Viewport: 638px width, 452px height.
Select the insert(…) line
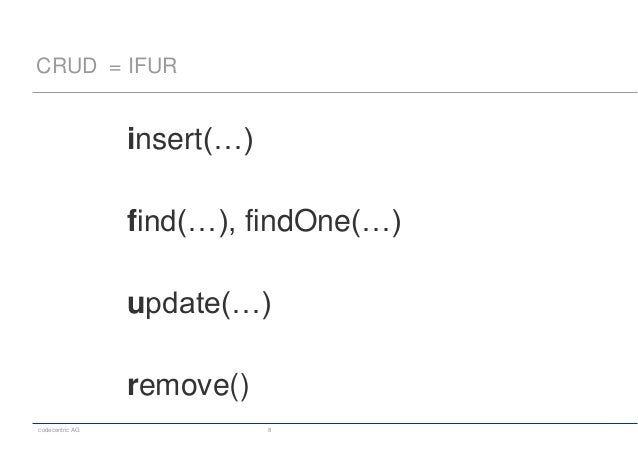click(190, 140)
